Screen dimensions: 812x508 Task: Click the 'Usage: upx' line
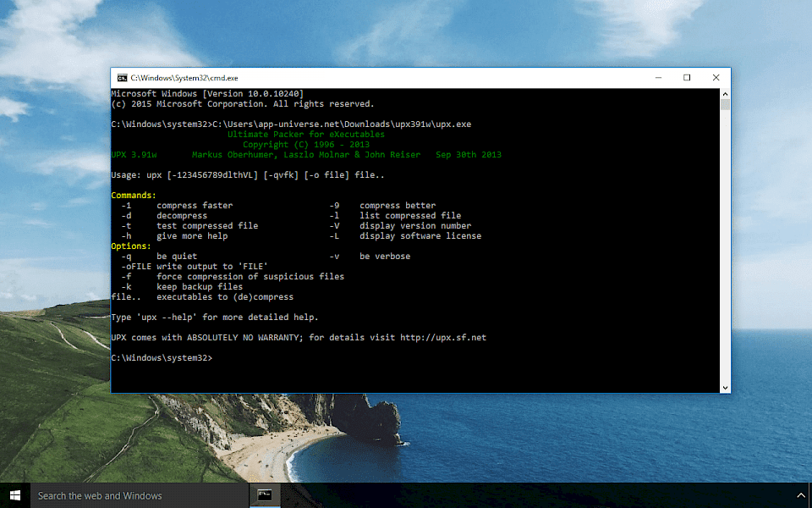(248, 174)
